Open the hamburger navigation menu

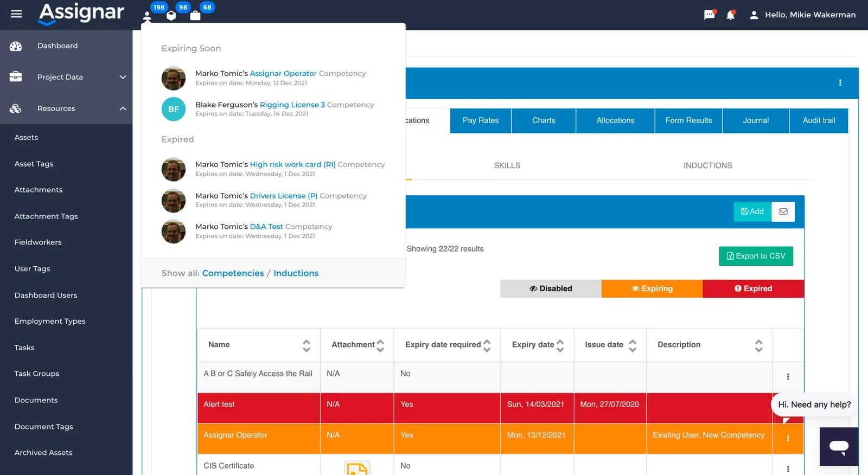(16, 14)
